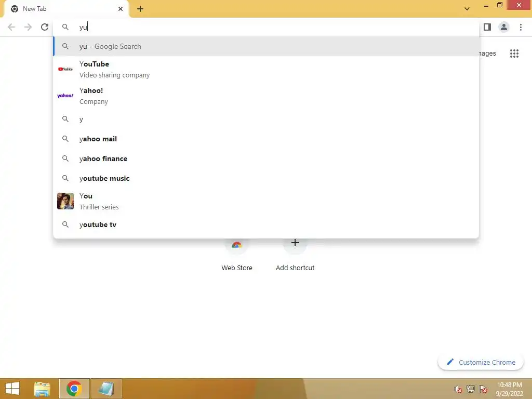Viewport: 532px width, 399px height.
Task: Open a new tab with plus button
Action: [x=140, y=9]
